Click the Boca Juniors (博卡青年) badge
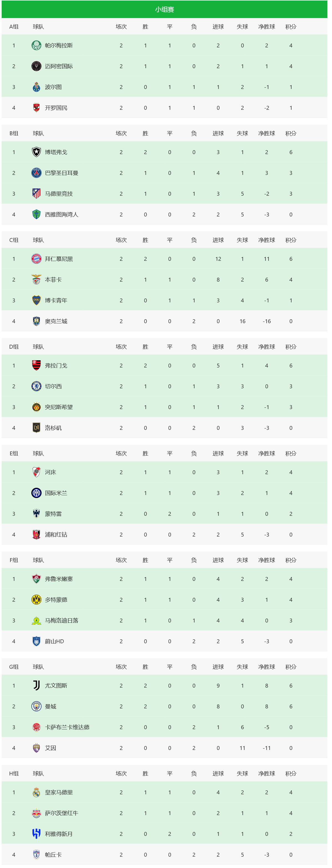 [x=36, y=300]
